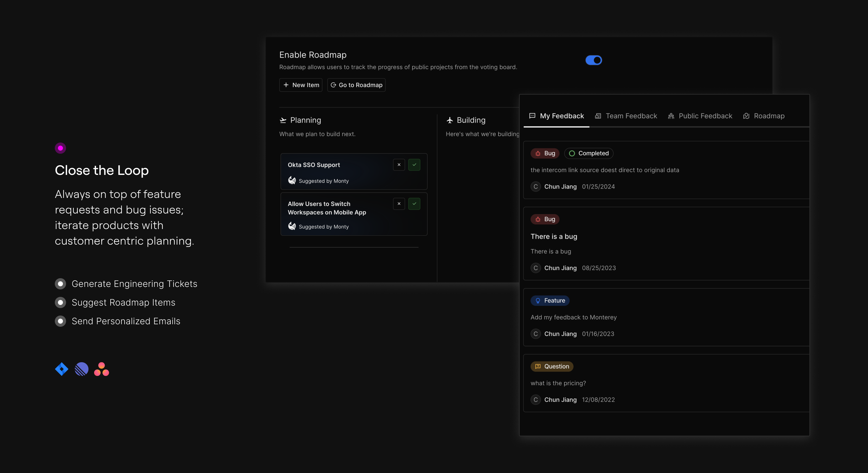The width and height of the screenshot is (868, 473).
Task: Click the Jira logo icon
Action: 62,369
